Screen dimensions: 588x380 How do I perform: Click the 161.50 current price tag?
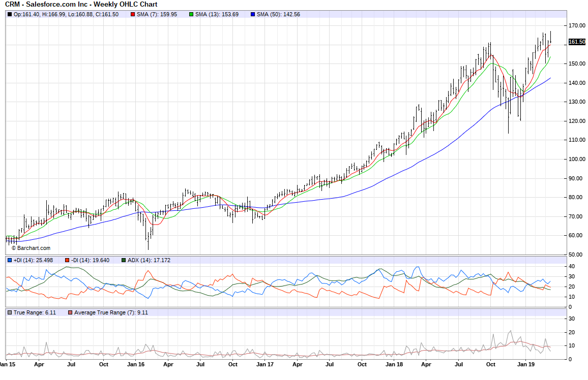[577, 42]
